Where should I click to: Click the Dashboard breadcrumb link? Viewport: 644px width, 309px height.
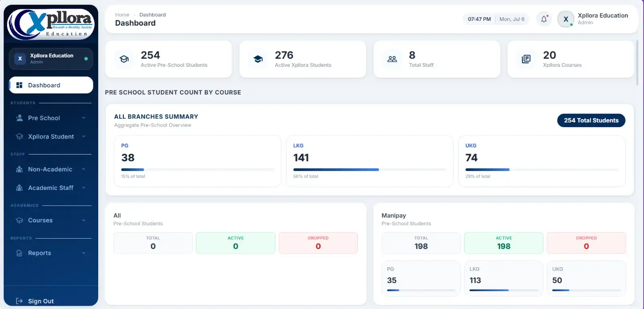pos(153,15)
